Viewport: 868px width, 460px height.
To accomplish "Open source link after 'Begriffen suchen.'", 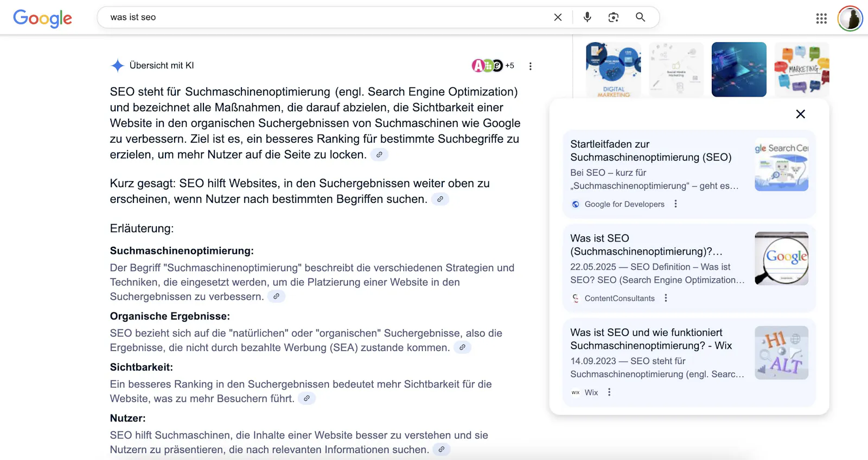I will (440, 199).
